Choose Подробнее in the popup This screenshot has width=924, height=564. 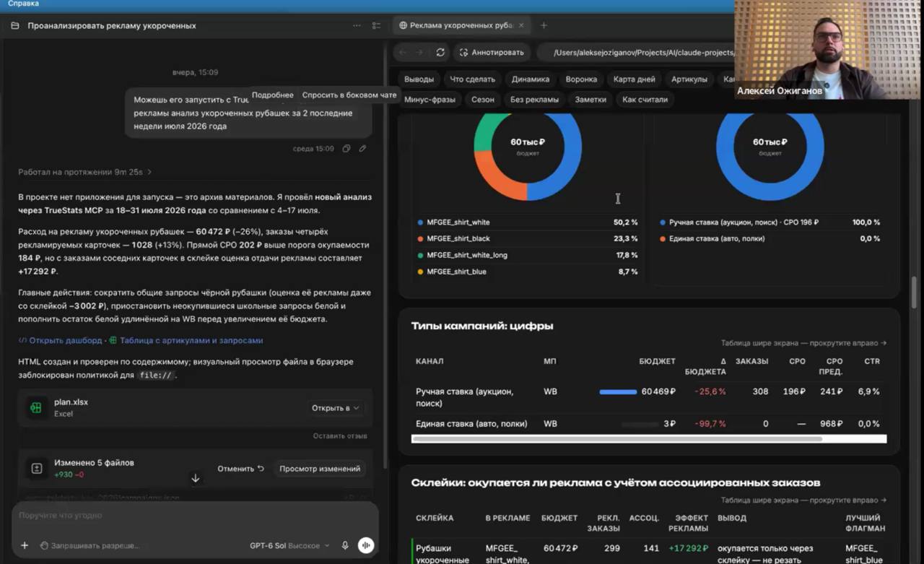(x=272, y=95)
